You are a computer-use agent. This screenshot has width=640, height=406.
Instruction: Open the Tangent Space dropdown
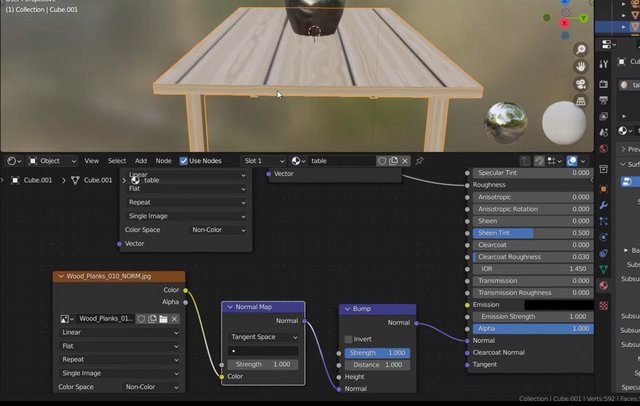tap(264, 337)
